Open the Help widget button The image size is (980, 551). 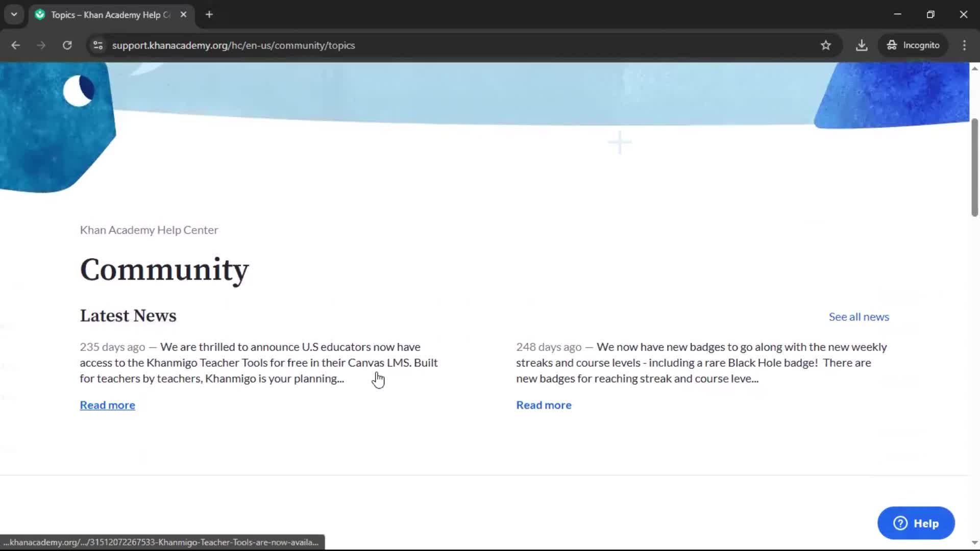(916, 523)
